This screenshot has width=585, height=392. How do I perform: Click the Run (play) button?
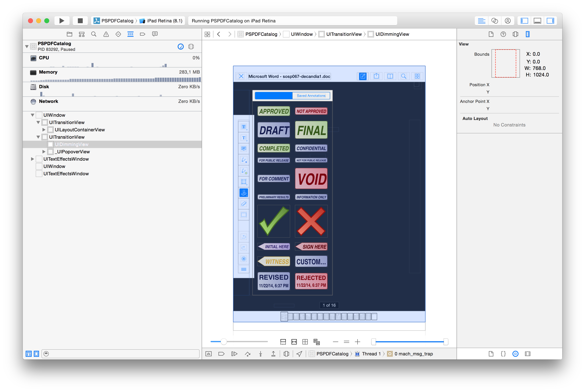click(x=62, y=21)
